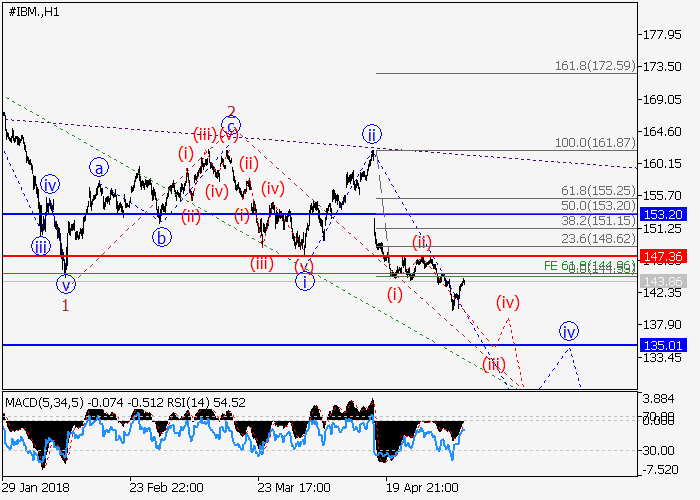Select the blue circled 'v' wave marker
This screenshot has width=700, height=500.
65,283
